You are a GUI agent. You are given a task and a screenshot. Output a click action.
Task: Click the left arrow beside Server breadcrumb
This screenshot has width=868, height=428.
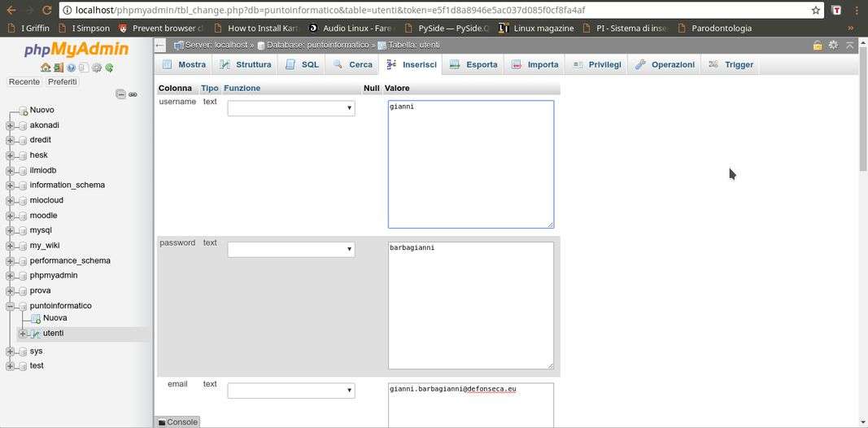click(x=160, y=46)
